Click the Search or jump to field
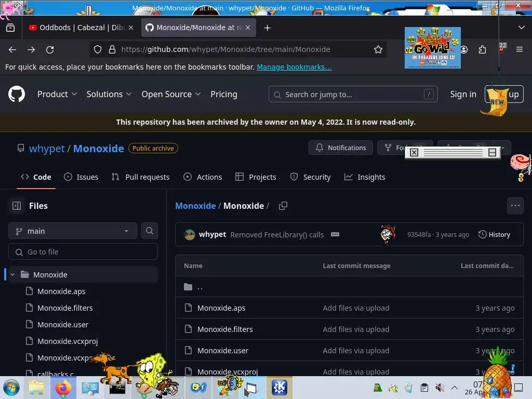Screen dimensions: 532x399 (x=353, y=95)
